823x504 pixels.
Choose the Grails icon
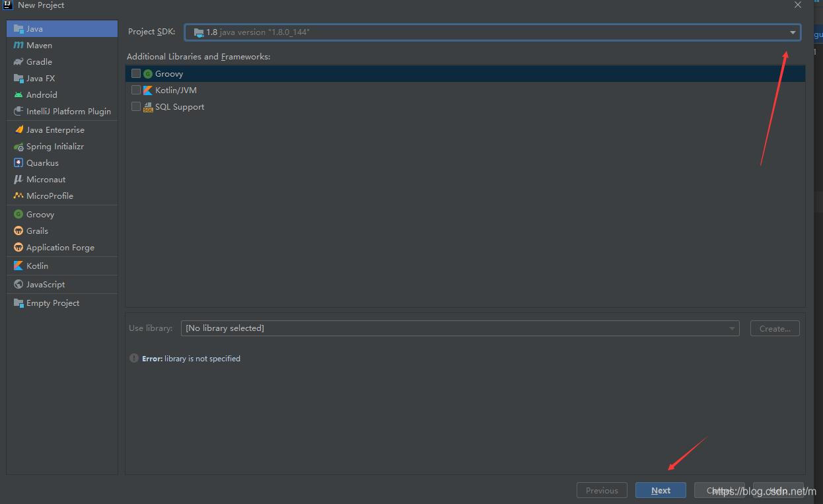point(18,231)
